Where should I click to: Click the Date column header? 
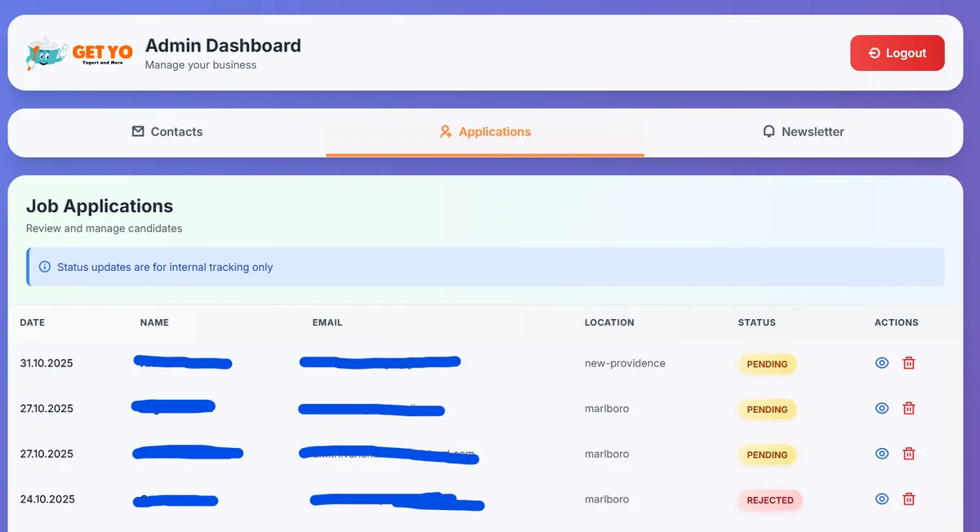pyautogui.click(x=33, y=322)
